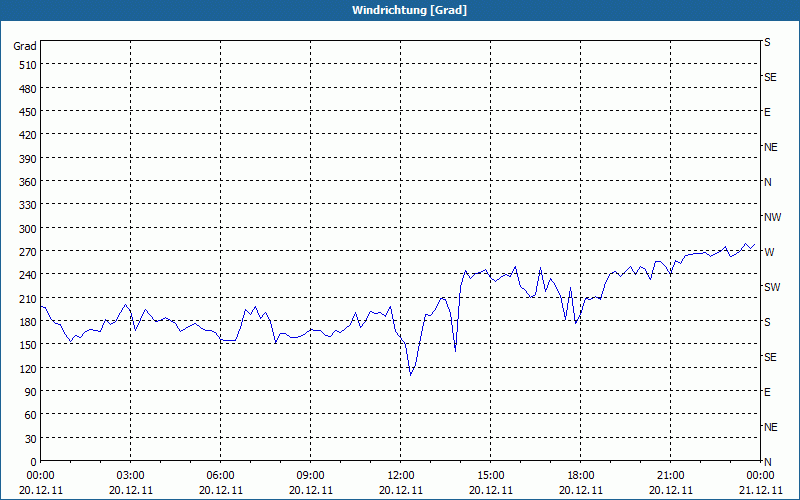Select the 60 degree axis label
The image size is (800, 500).
click(31, 415)
